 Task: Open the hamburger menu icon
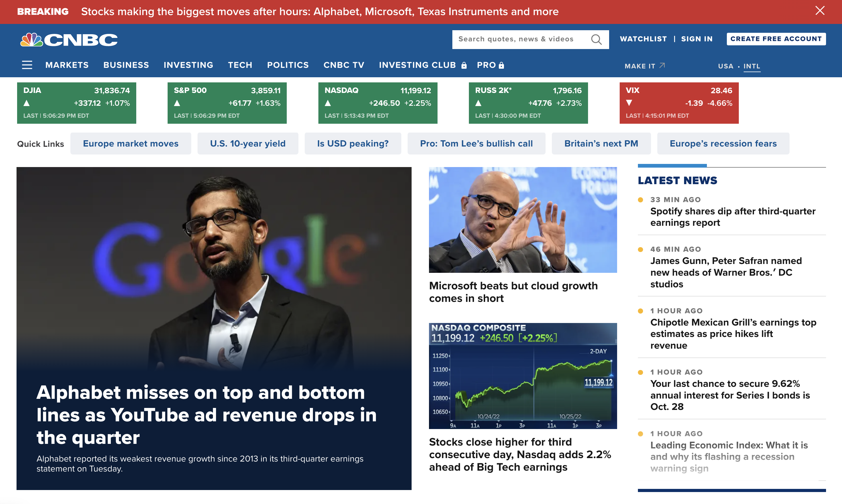(x=27, y=65)
